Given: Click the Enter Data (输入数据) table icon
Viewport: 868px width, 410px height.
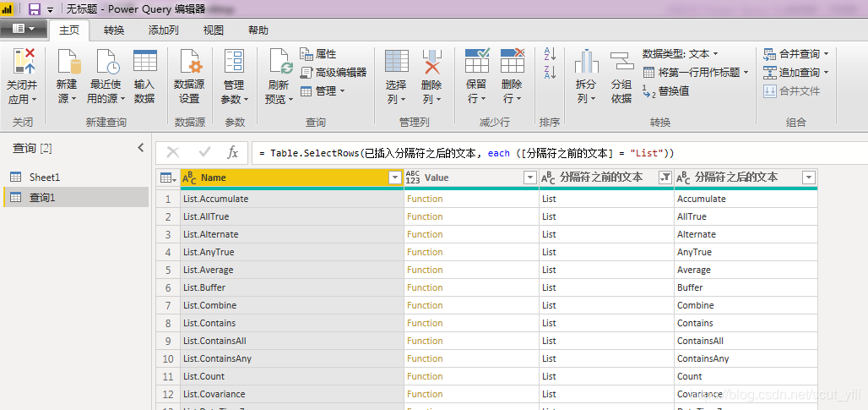Looking at the screenshot, I should click(145, 61).
